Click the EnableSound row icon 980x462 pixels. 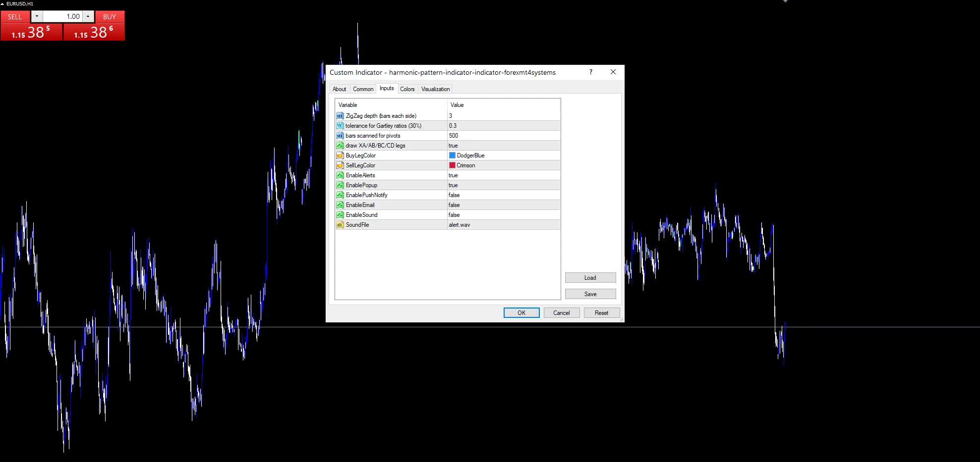pyautogui.click(x=340, y=215)
